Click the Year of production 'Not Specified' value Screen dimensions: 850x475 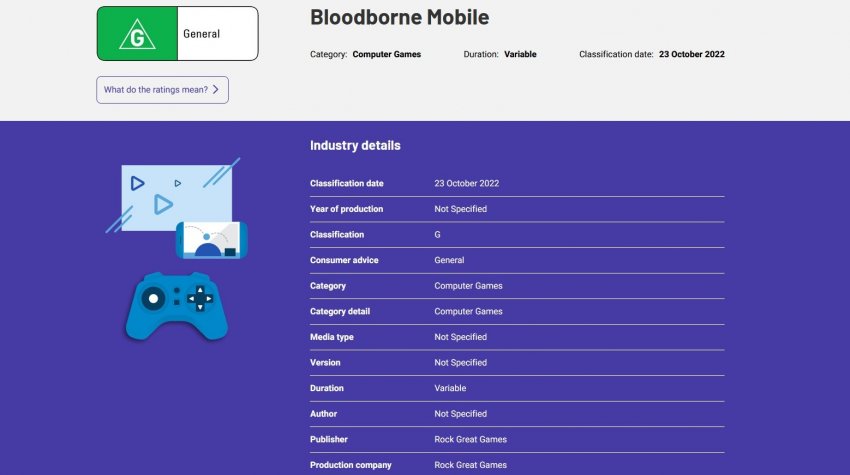click(x=460, y=209)
